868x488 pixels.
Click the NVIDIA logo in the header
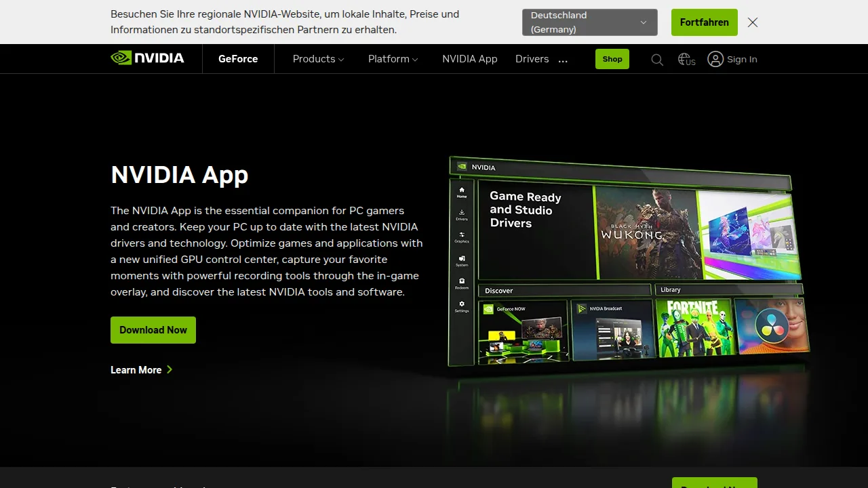point(147,58)
